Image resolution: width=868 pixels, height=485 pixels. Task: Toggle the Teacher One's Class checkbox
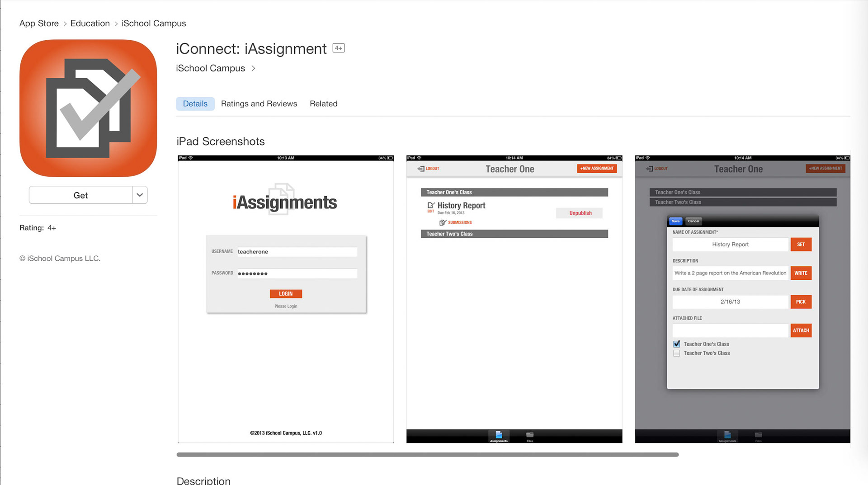677,344
